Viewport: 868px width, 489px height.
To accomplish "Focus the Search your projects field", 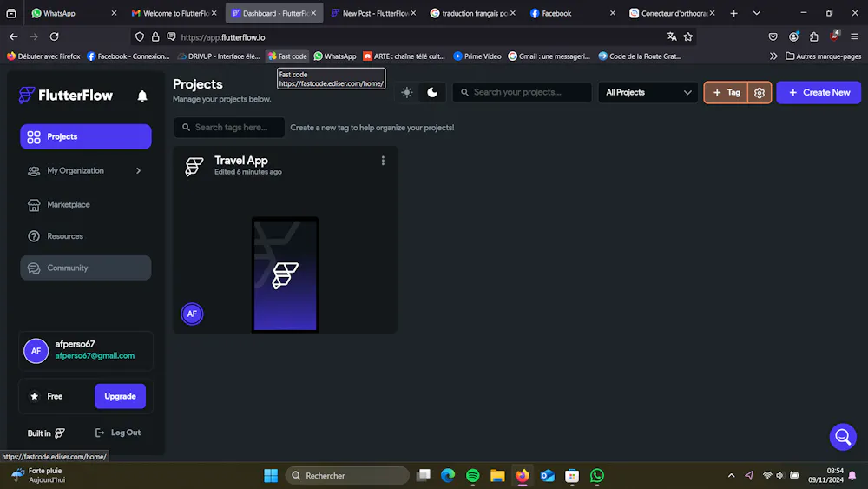I will pyautogui.click(x=522, y=92).
